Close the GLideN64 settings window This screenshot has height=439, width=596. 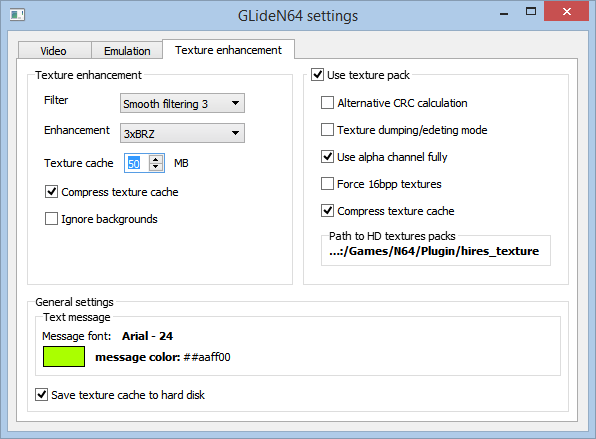click(566, 11)
